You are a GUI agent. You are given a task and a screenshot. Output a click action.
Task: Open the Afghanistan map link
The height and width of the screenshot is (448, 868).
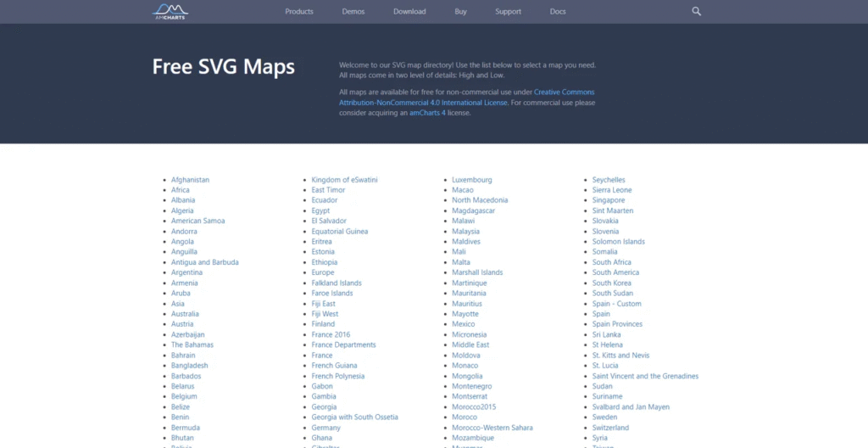click(x=190, y=180)
